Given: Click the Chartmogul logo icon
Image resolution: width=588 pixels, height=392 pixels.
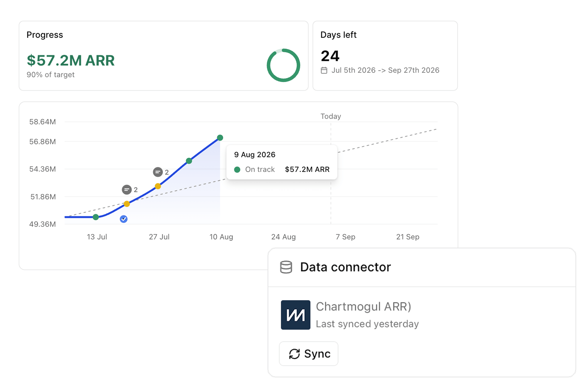Looking at the screenshot, I should coord(295,315).
